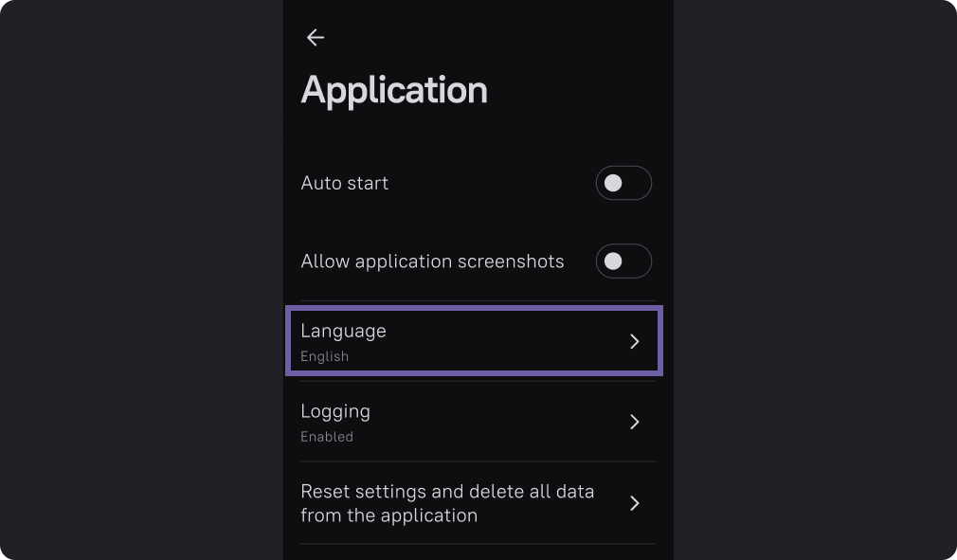This screenshot has height=560, width=957.
Task: Click the Enabled status under Logging
Action: [327, 437]
